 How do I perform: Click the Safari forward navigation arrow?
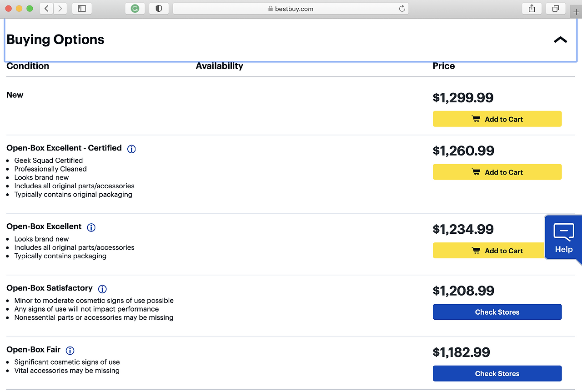click(x=60, y=9)
